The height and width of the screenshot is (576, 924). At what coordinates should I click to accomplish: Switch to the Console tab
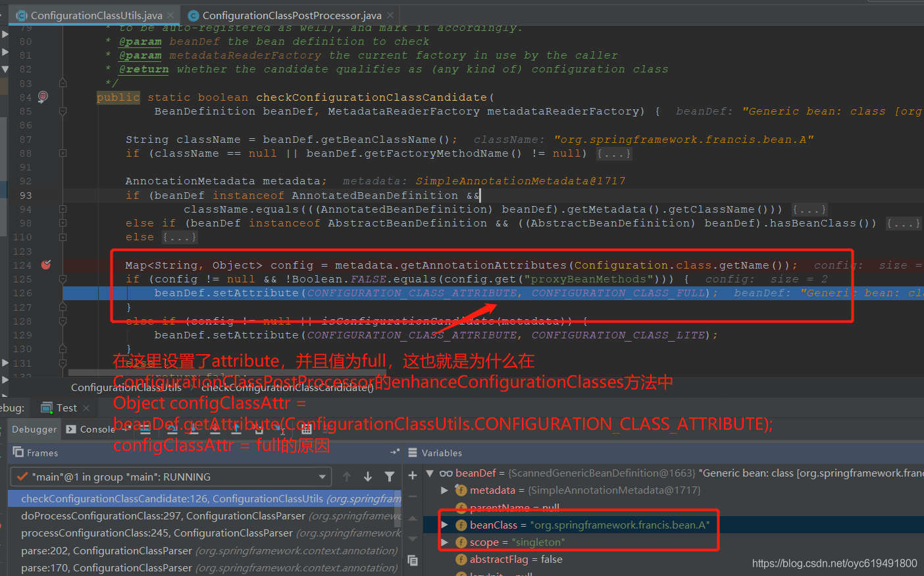point(97,429)
